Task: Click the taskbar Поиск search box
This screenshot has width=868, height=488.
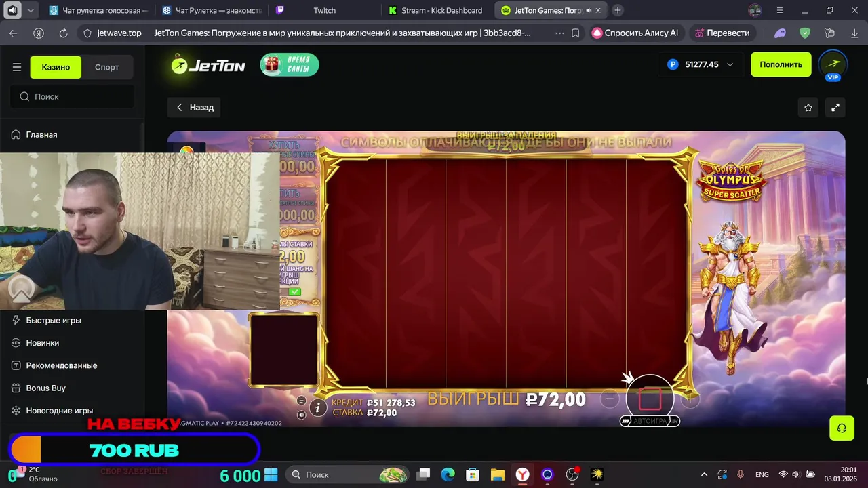Action: (347, 474)
